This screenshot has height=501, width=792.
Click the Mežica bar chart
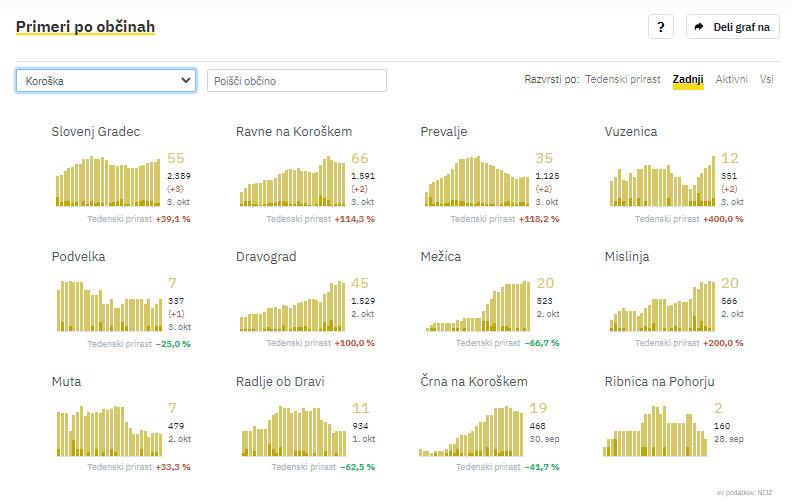pyautogui.click(x=477, y=306)
